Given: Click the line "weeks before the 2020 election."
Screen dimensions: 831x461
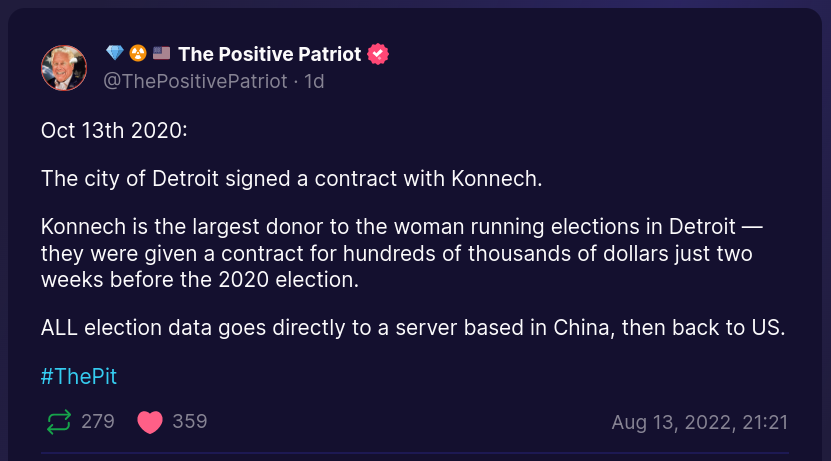Looking at the screenshot, I should [199, 280].
